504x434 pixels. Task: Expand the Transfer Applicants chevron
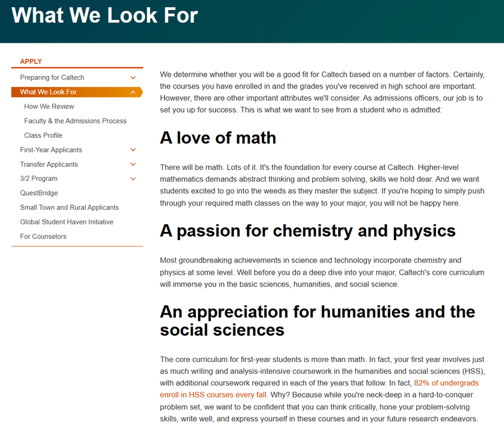pos(133,165)
